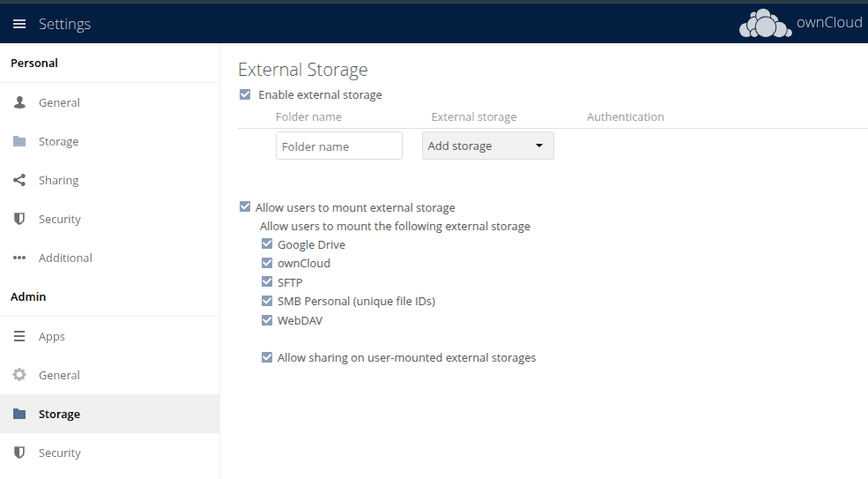The image size is (868, 479).
Task: Open Admin Storage settings section
Action: 59,414
